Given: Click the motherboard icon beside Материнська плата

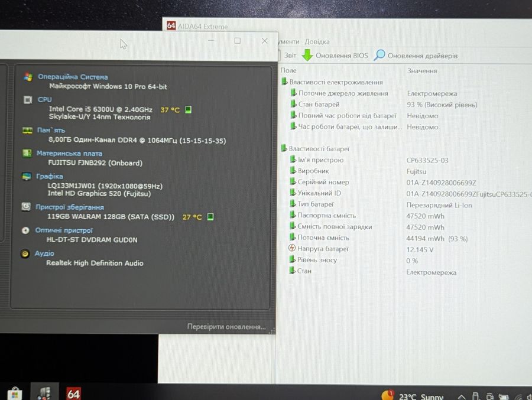Looking at the screenshot, I should coord(27,154).
